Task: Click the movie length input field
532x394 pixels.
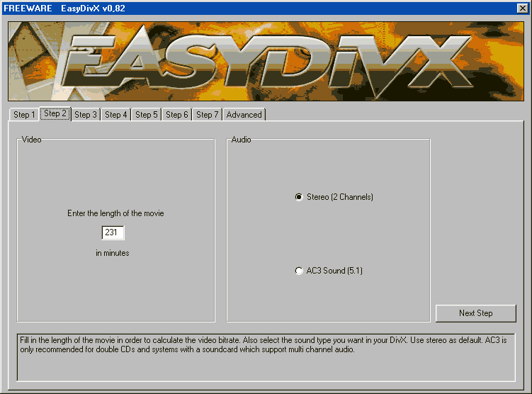Action: [x=113, y=232]
